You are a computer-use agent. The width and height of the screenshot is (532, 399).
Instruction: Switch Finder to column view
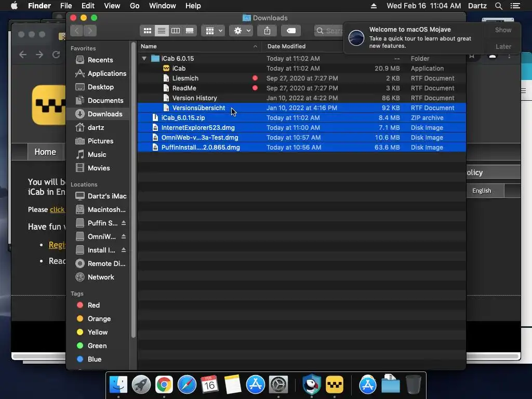[x=176, y=31]
